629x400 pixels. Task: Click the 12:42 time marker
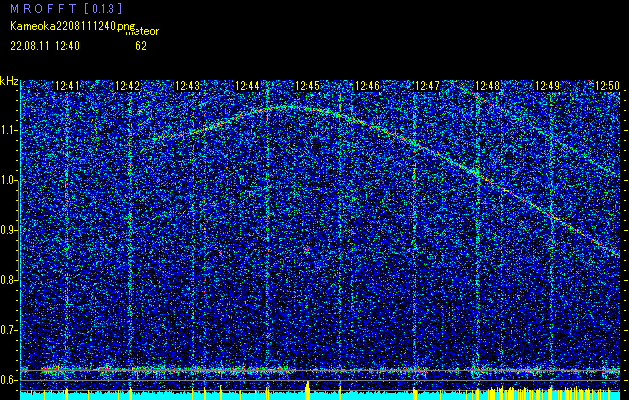127,86
